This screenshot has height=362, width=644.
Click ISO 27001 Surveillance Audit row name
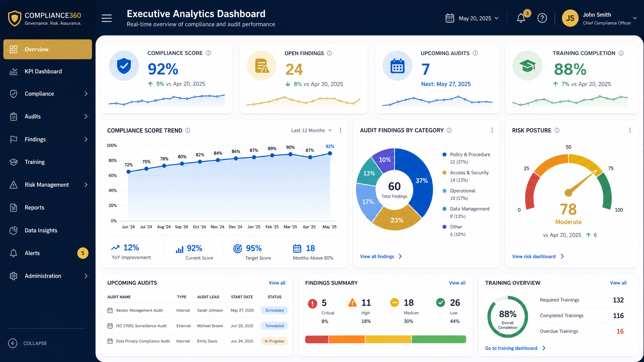click(141, 326)
